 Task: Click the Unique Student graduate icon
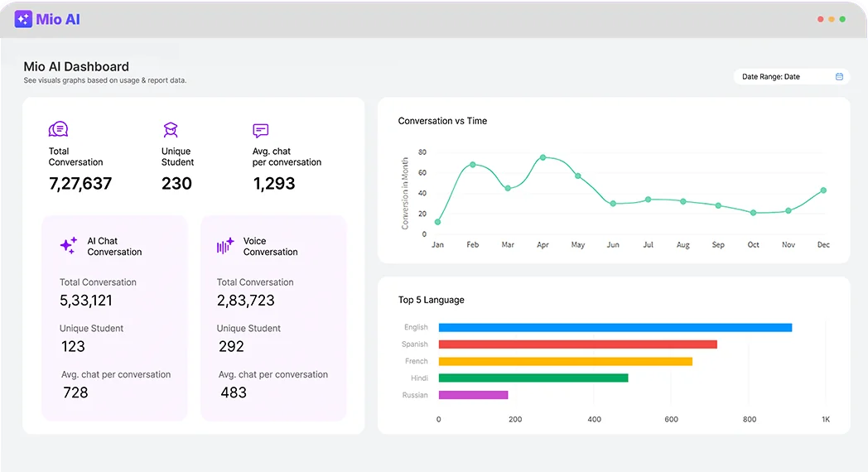tap(171, 130)
